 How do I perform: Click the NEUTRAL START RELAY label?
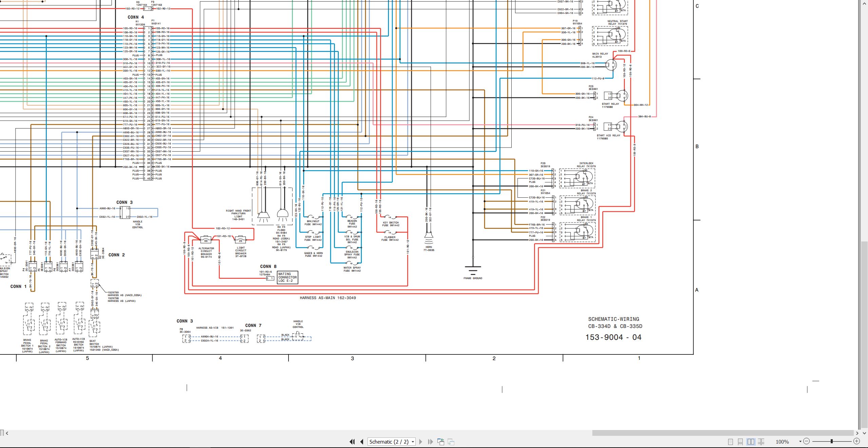pos(617,22)
